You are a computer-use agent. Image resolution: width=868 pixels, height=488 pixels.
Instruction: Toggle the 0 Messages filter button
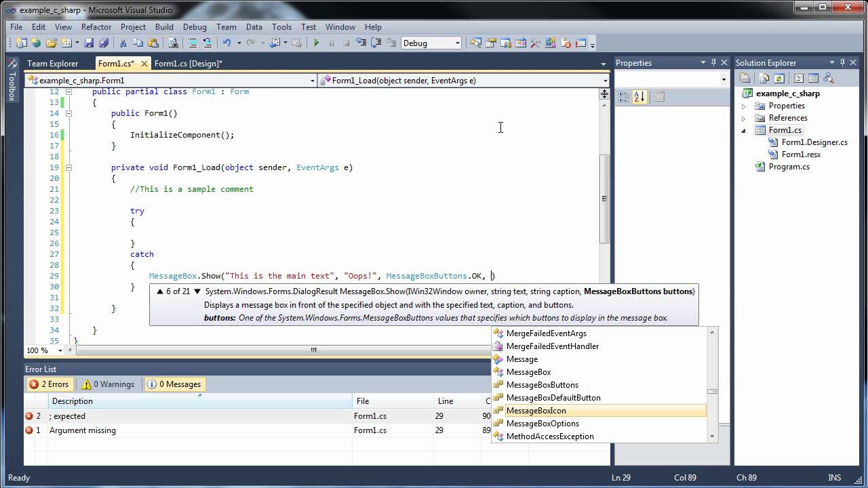[x=174, y=384]
